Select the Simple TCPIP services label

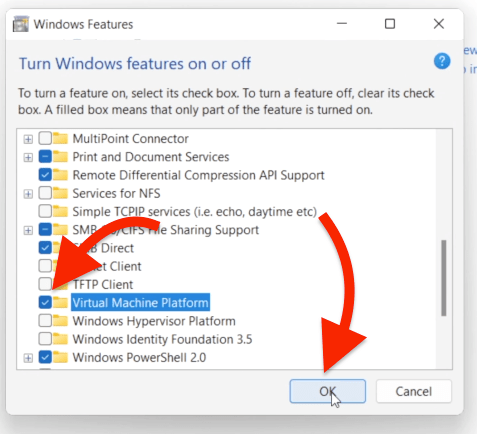tap(194, 211)
